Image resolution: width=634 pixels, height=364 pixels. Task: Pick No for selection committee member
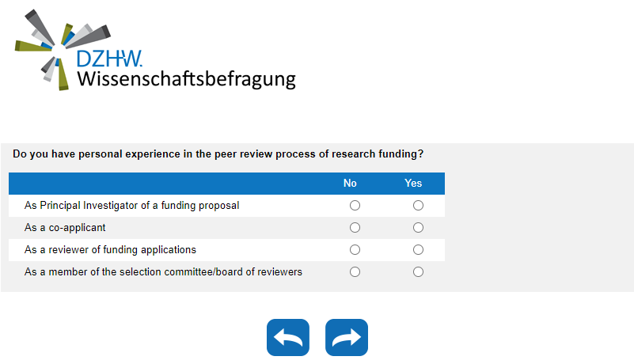tap(355, 272)
